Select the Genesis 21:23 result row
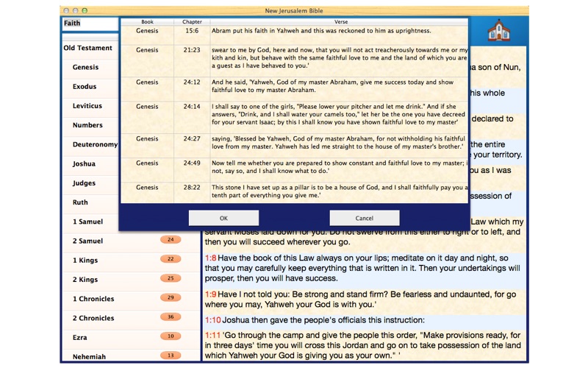 point(295,61)
